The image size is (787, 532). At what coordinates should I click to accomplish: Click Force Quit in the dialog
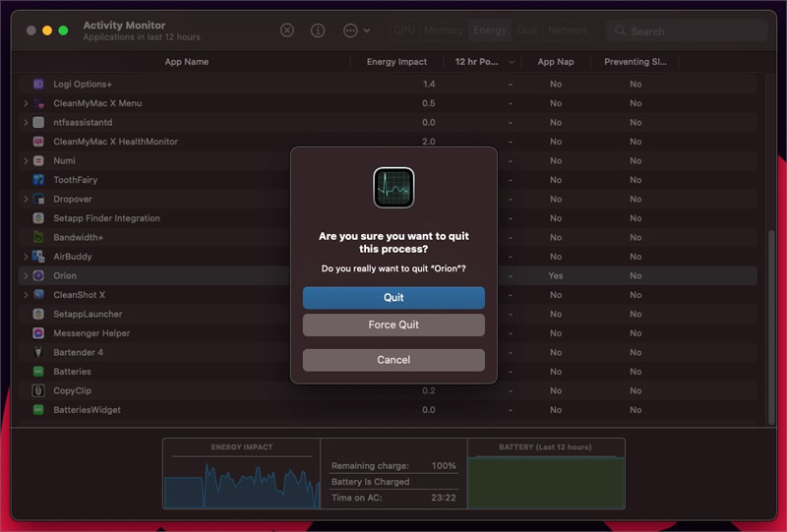(x=393, y=325)
